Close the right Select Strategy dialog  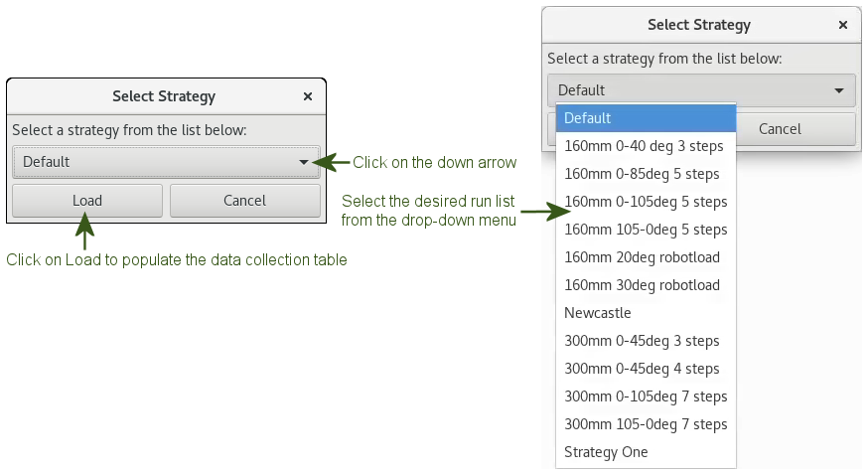pyautogui.click(x=843, y=25)
